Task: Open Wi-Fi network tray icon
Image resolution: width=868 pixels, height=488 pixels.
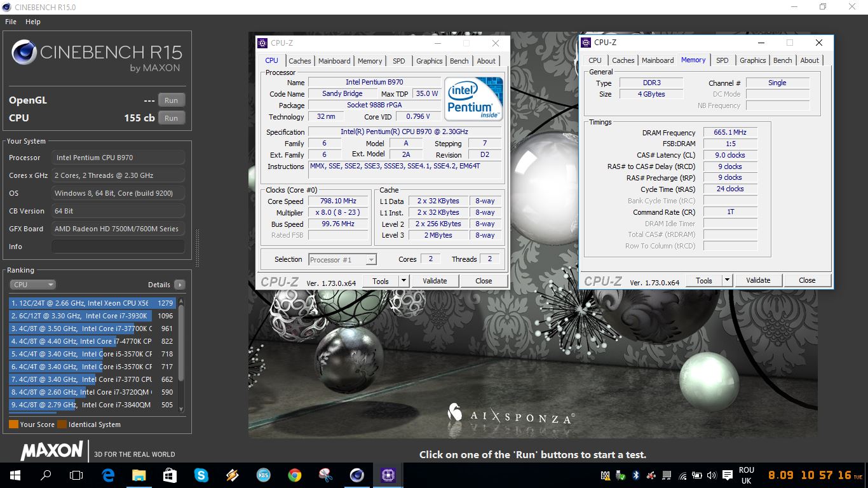Action: [x=682, y=475]
